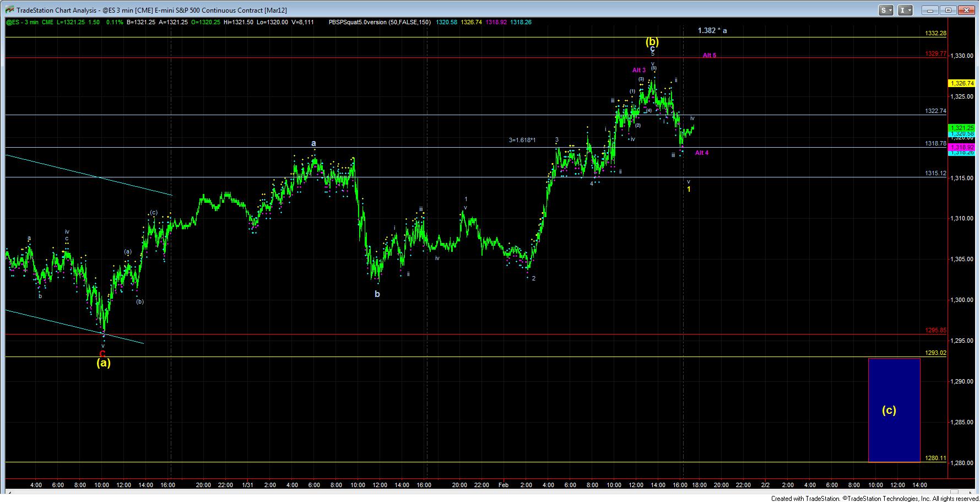Select the 1.382 * a text label

[x=712, y=31]
